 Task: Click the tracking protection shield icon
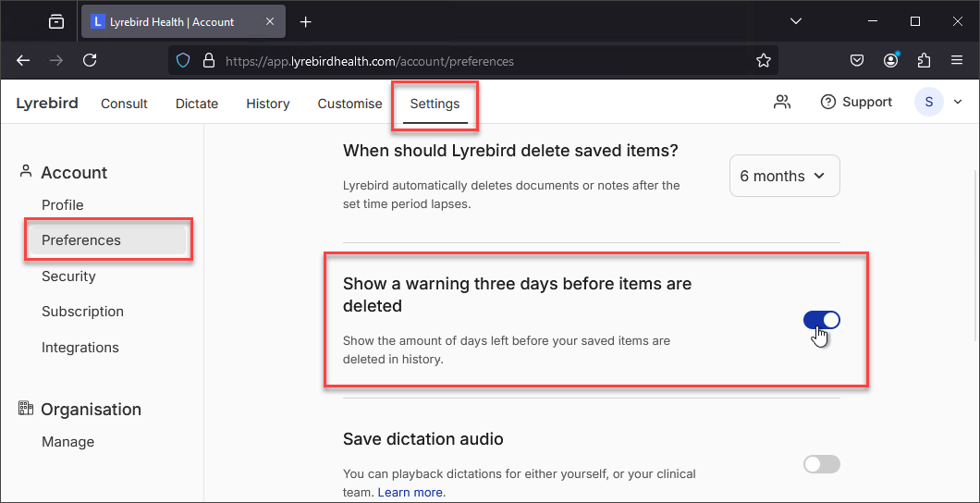[x=182, y=61]
